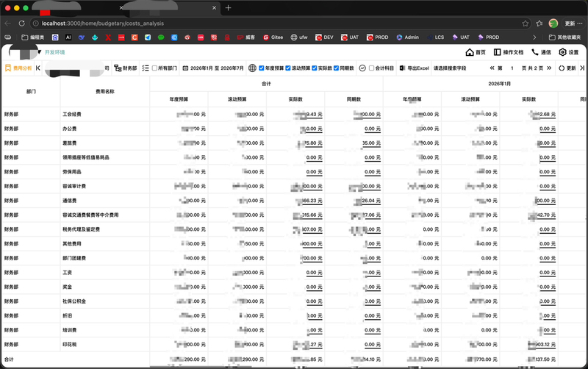Image resolution: width=588 pixels, height=369 pixels.
Task: Click the browser address bar URL
Action: coord(103,24)
